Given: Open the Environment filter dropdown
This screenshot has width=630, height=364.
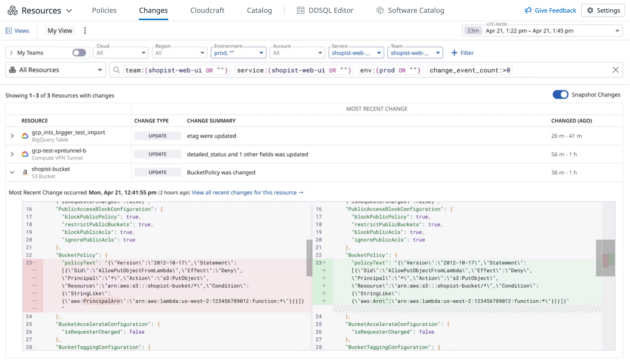Looking at the screenshot, I should (238, 53).
